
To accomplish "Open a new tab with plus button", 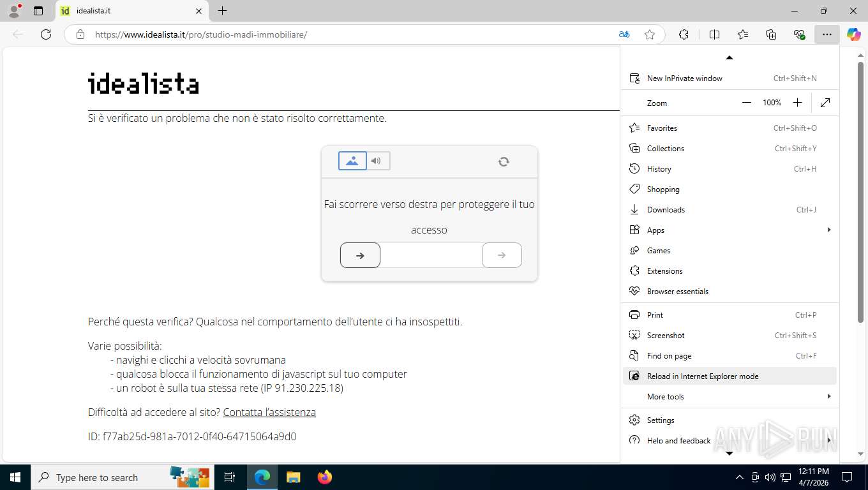I will pyautogui.click(x=222, y=11).
